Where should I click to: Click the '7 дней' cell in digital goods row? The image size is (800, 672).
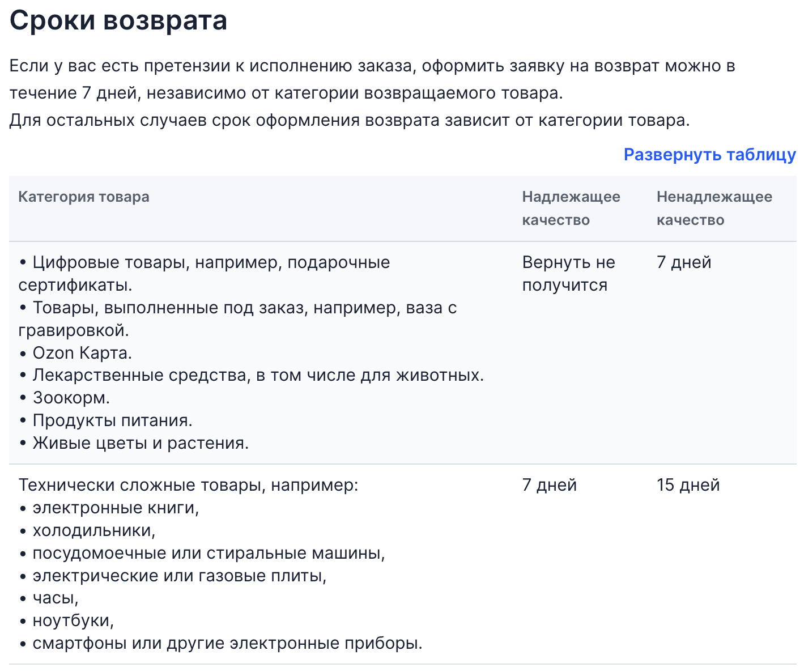[683, 262]
